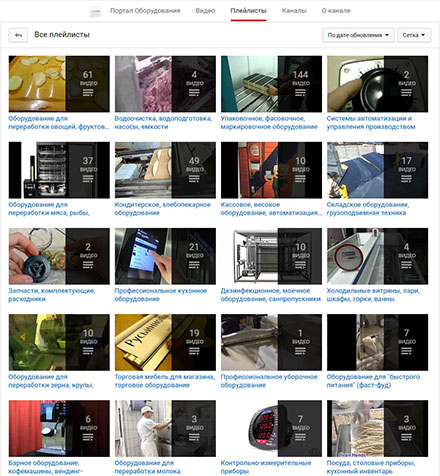Click the Контрольно-измерительные приборы thumbnail
The width and height of the screenshot is (440, 476).
pyautogui.click(x=271, y=428)
